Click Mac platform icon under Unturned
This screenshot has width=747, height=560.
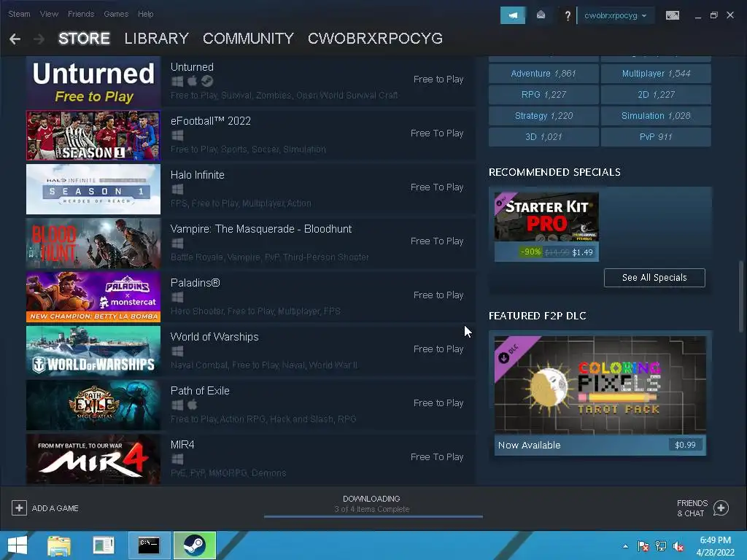193,81
